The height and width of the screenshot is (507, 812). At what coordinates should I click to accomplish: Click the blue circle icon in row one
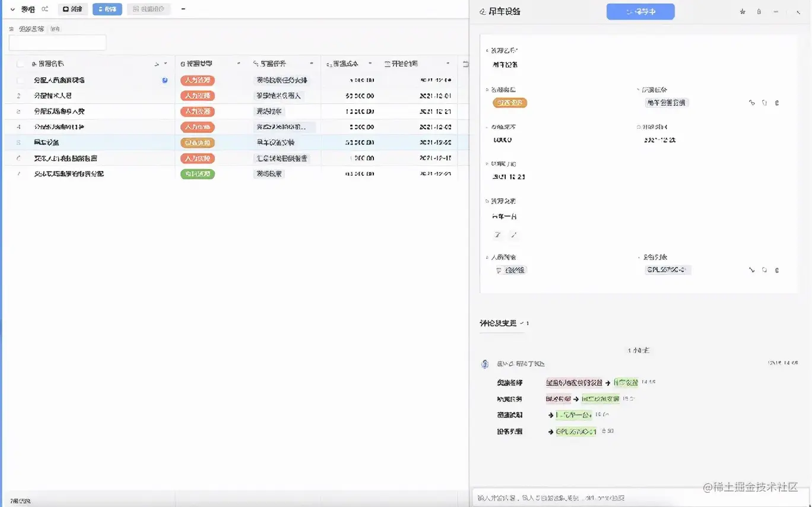165,80
